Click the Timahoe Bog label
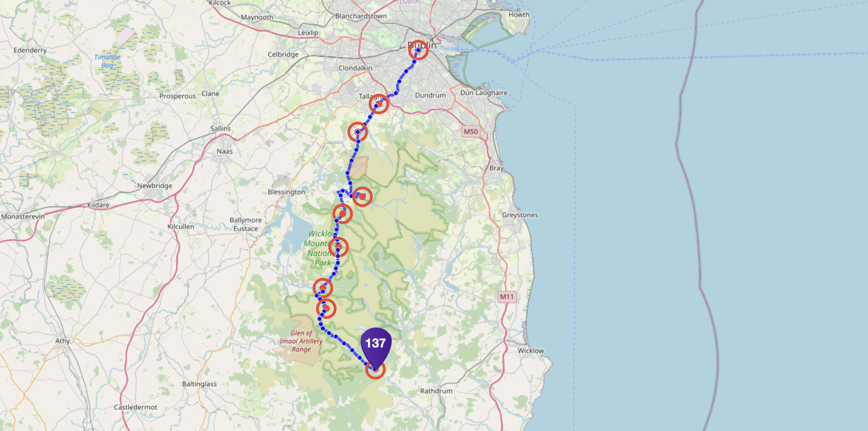The width and height of the screenshot is (868, 431). 107,61
